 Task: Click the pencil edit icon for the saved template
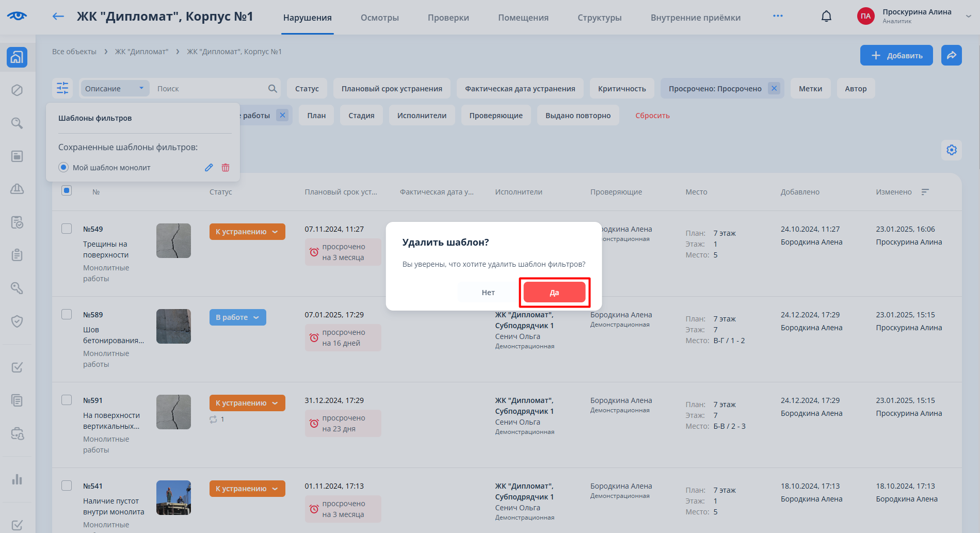click(208, 168)
